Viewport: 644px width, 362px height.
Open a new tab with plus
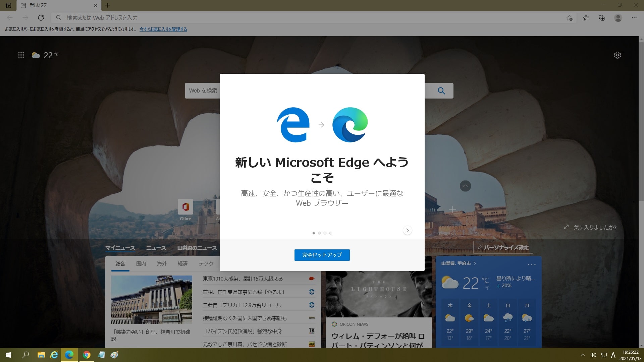coord(107,5)
